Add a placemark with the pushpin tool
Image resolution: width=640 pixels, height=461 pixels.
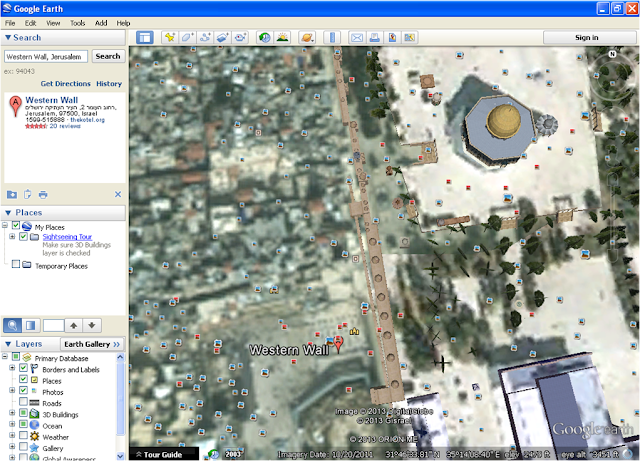[x=169, y=38]
